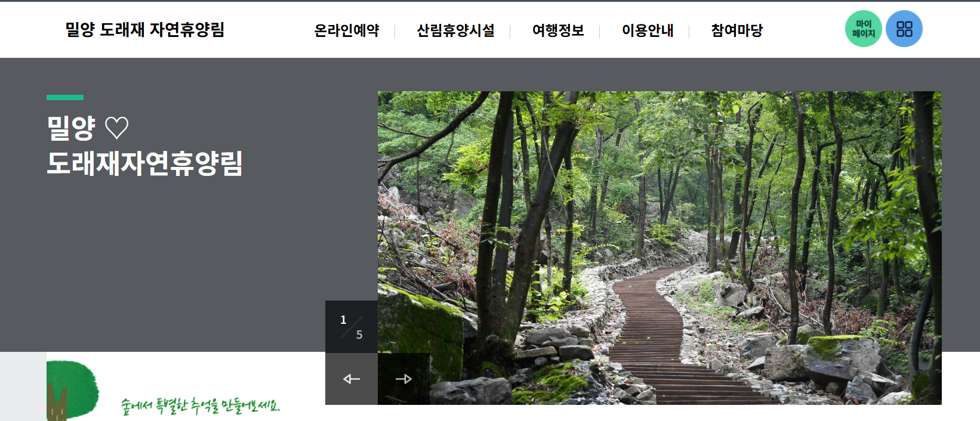
Task: Click the green handwritten slogan text
Action: point(201,406)
